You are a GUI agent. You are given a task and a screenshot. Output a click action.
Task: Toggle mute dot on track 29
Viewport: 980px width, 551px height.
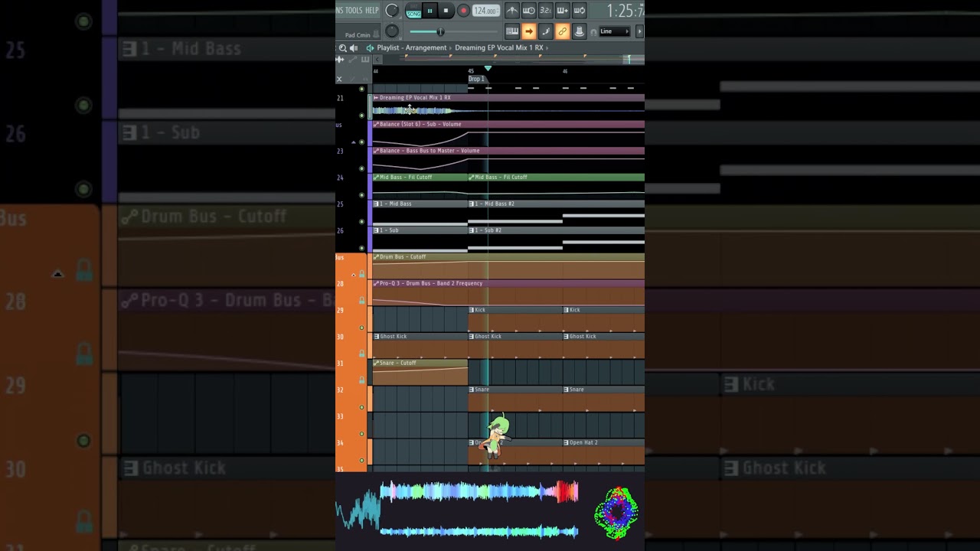click(362, 328)
